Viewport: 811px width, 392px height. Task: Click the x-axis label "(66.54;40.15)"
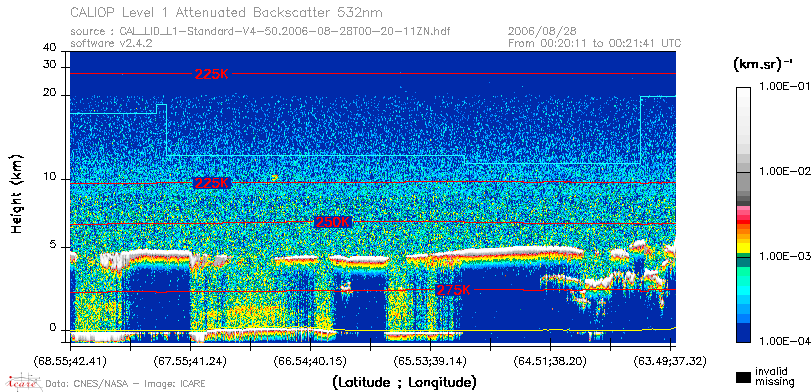310,361
